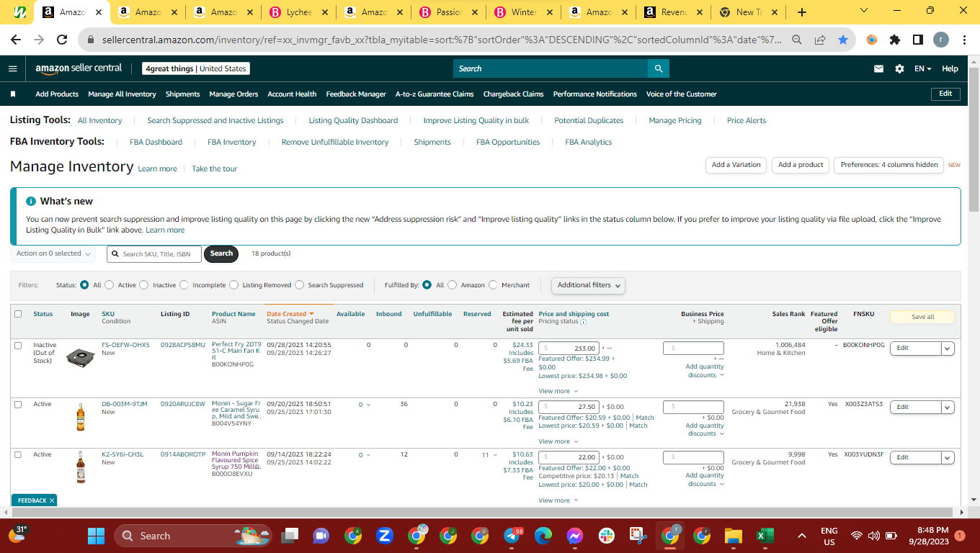This screenshot has height=553, width=980.
Task: Filter Fulfilled By Merchant radio
Action: tap(493, 285)
